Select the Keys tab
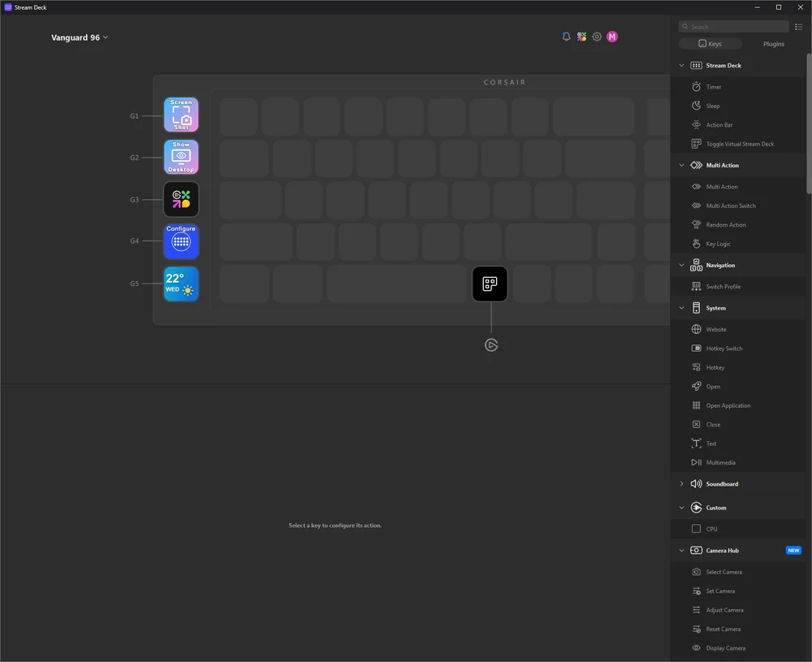Screen dimensions: 812x662 (710, 44)
